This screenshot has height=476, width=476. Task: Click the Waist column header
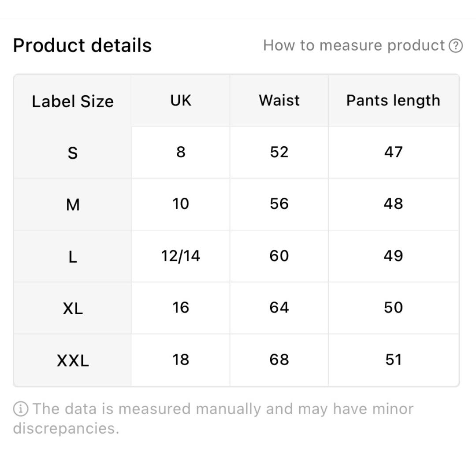point(279,100)
